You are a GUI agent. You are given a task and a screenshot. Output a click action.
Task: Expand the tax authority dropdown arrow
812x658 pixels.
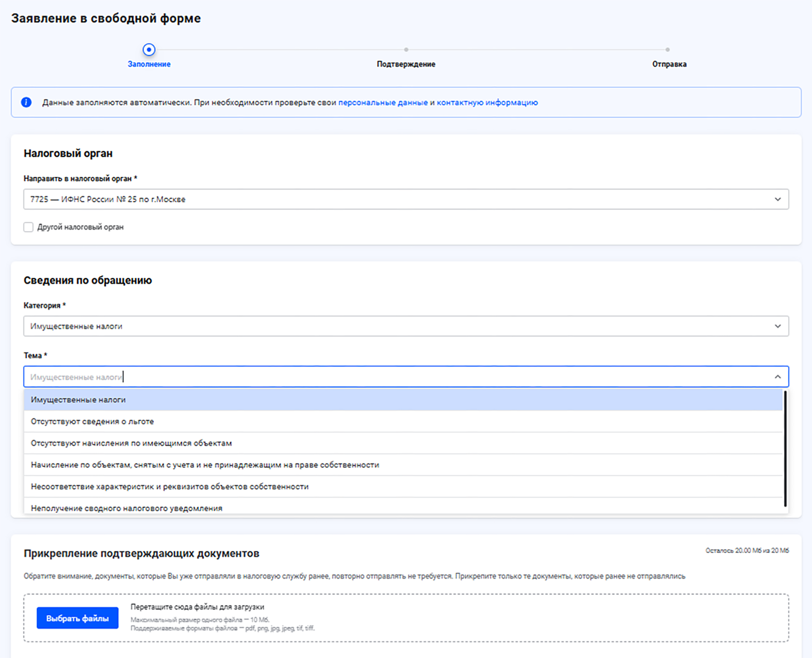pos(777,199)
